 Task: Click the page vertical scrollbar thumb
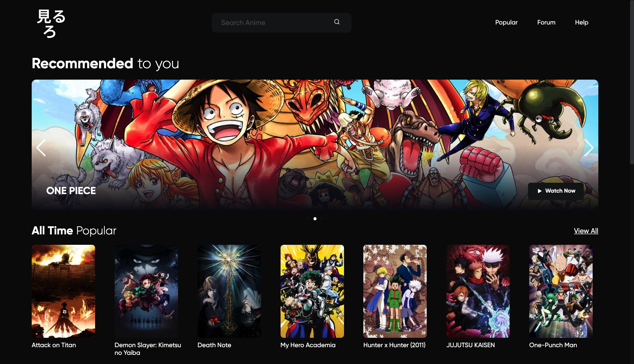tap(632, 83)
